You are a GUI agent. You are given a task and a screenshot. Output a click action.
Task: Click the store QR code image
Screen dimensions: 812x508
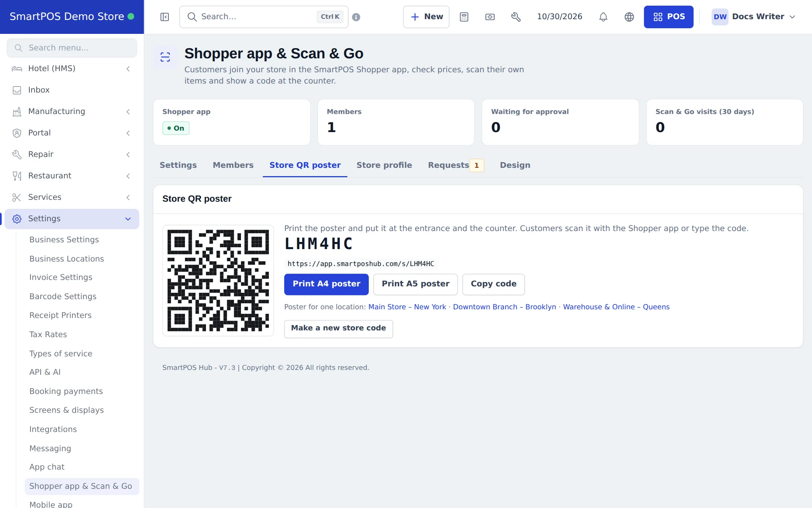point(218,280)
